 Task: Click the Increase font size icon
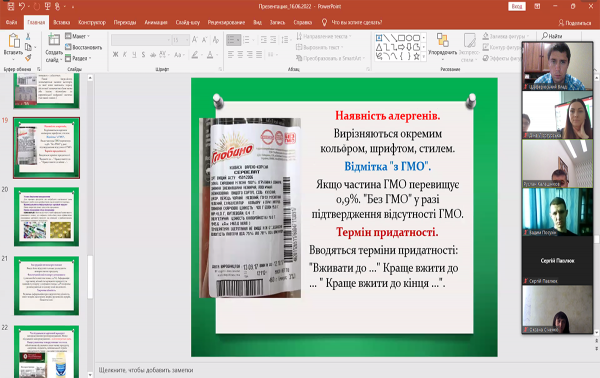click(x=195, y=39)
